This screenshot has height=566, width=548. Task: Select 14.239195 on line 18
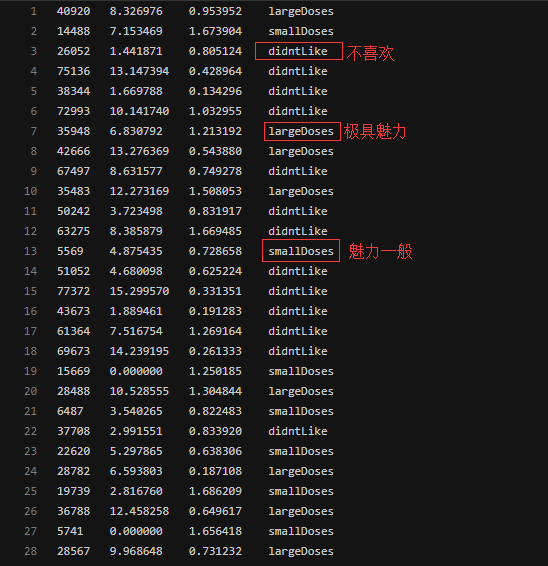click(x=139, y=351)
